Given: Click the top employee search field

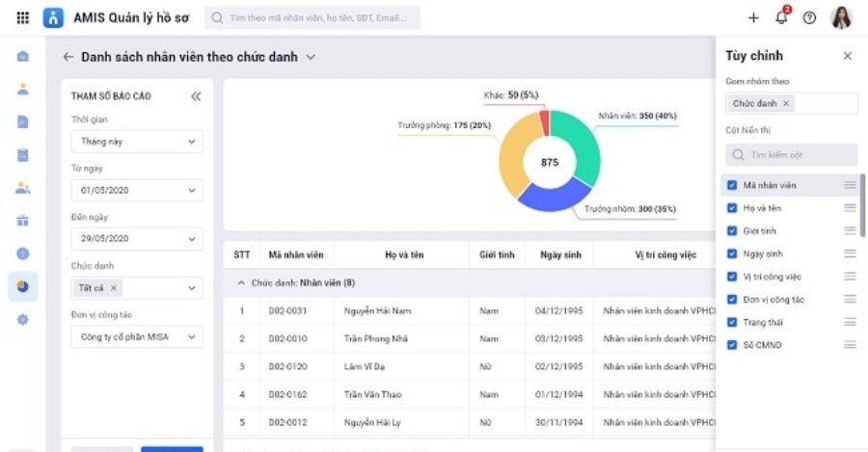Looking at the screenshot, I should click(312, 17).
